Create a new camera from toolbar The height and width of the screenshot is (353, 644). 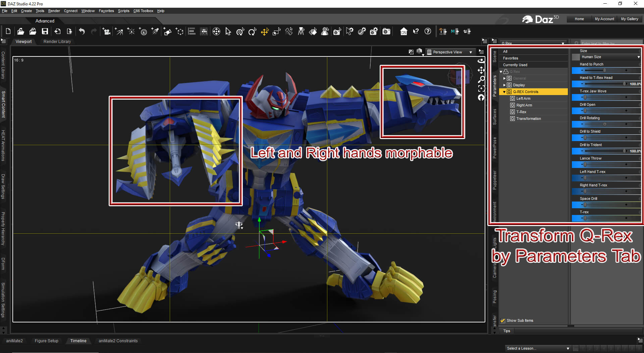tap(106, 32)
